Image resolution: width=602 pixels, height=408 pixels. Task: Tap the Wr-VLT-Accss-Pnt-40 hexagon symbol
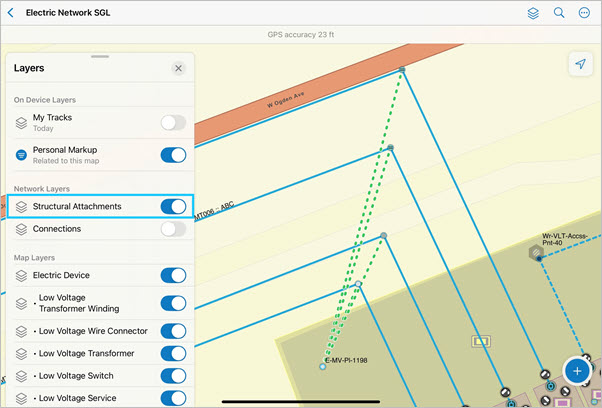[x=535, y=253]
